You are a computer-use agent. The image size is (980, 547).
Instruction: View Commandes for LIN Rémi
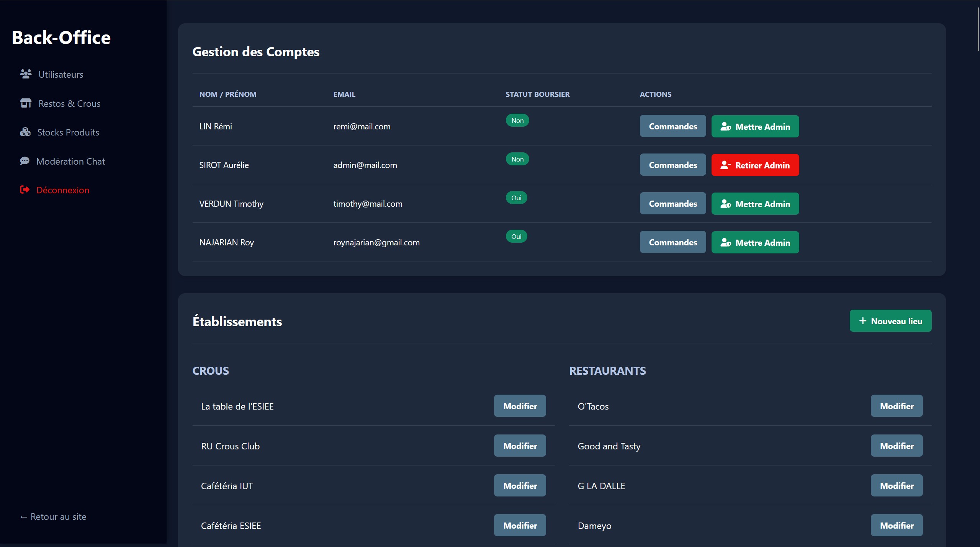tap(673, 126)
